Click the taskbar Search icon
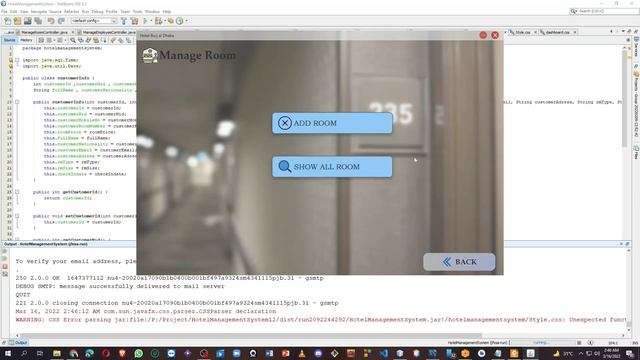Screen dimensions: 640x360 [x=24, y=353]
